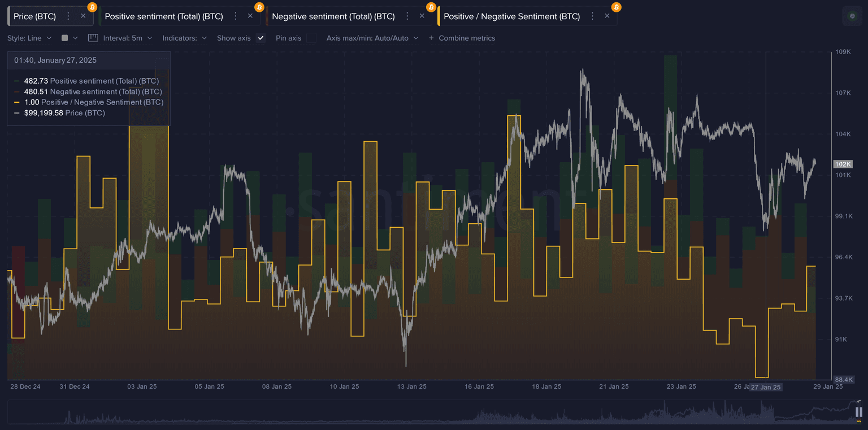Click the interval ruler icon
The image size is (868, 430).
point(93,38)
